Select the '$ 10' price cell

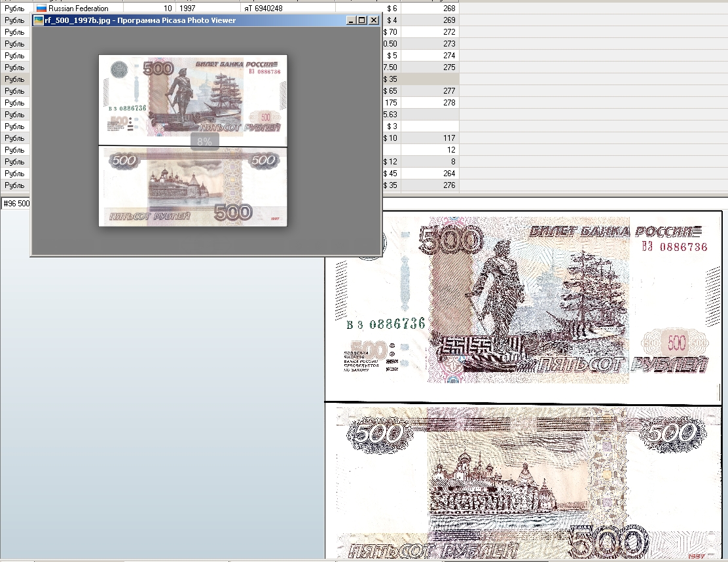click(x=391, y=138)
